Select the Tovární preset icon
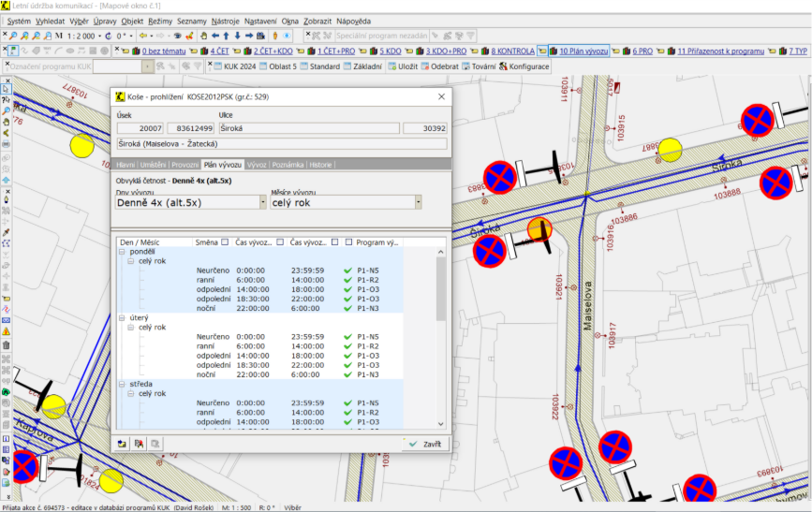 [x=479, y=66]
